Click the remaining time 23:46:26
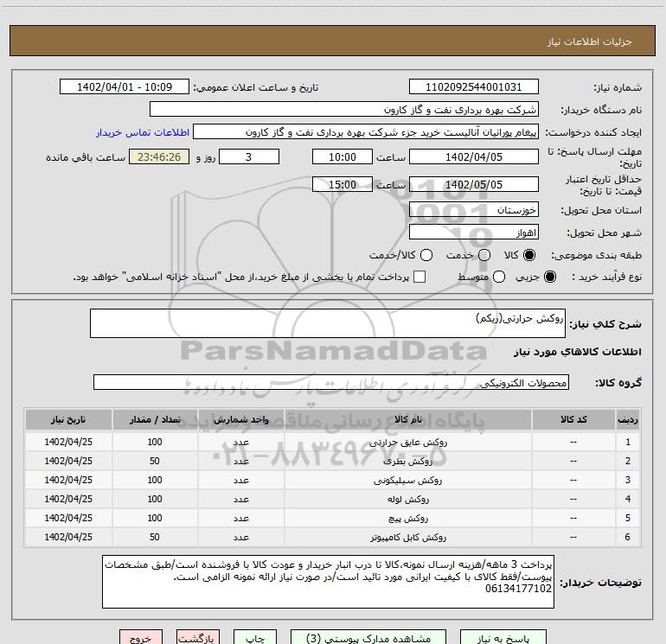The height and width of the screenshot is (644, 666). tap(159, 156)
